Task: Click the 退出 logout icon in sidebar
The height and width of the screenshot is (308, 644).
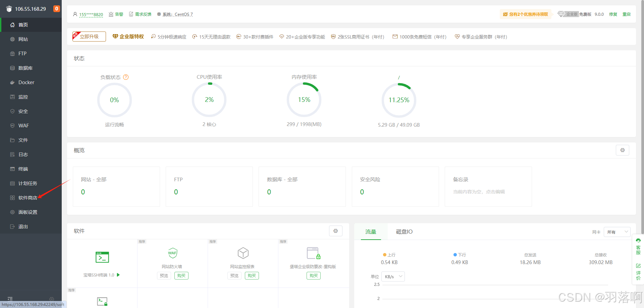Action: click(12, 227)
